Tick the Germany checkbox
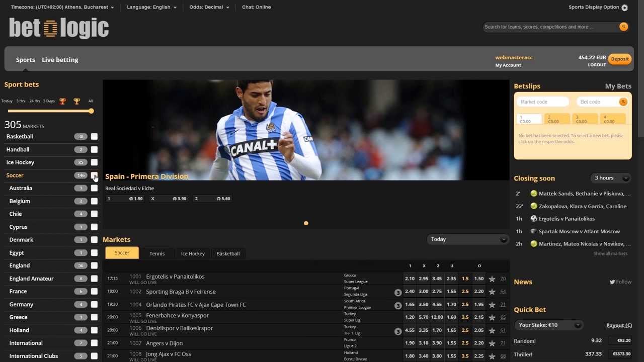This screenshot has width=644, height=362. click(x=94, y=304)
